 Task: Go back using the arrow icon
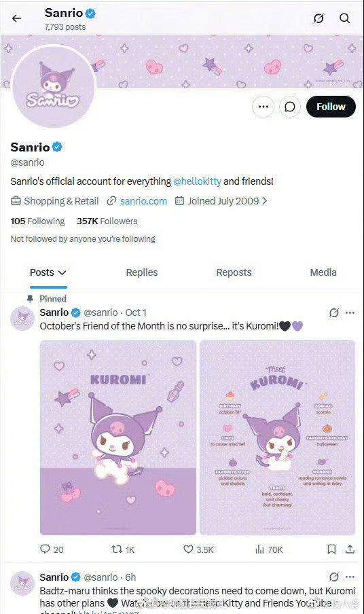16,18
